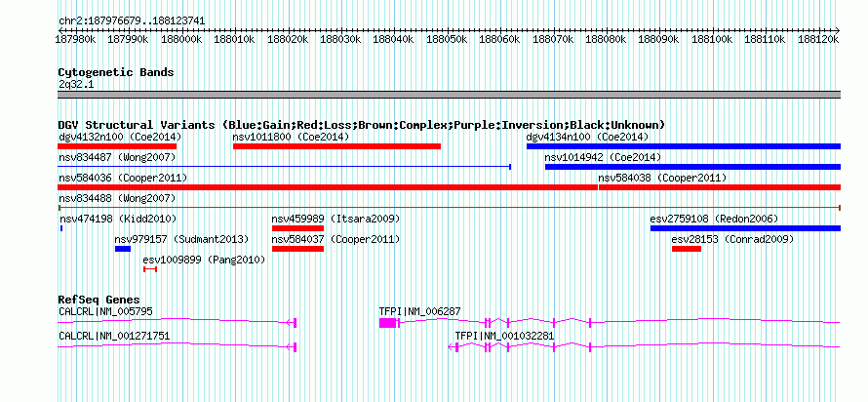Screen dimensions: 868x402
Task: Click the 188050k ruler tick label
Action: [447, 40]
